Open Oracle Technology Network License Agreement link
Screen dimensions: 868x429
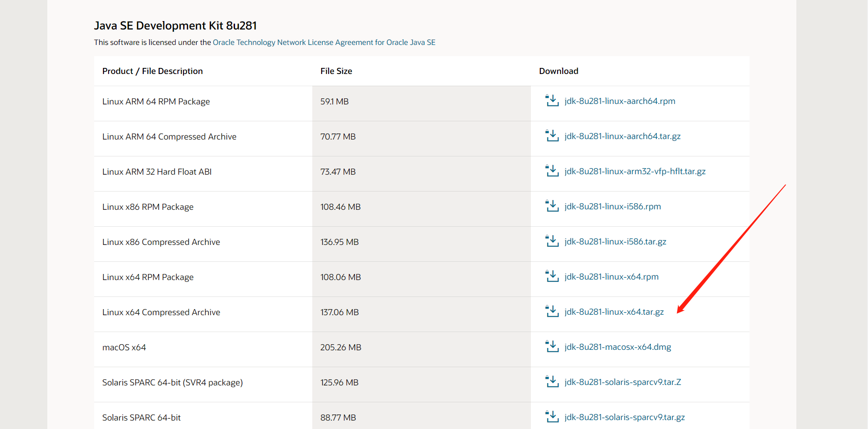click(x=324, y=42)
